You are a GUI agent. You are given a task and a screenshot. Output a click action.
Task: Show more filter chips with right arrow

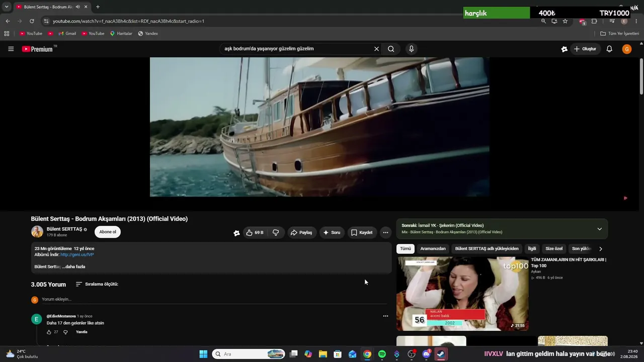pyautogui.click(x=600, y=248)
